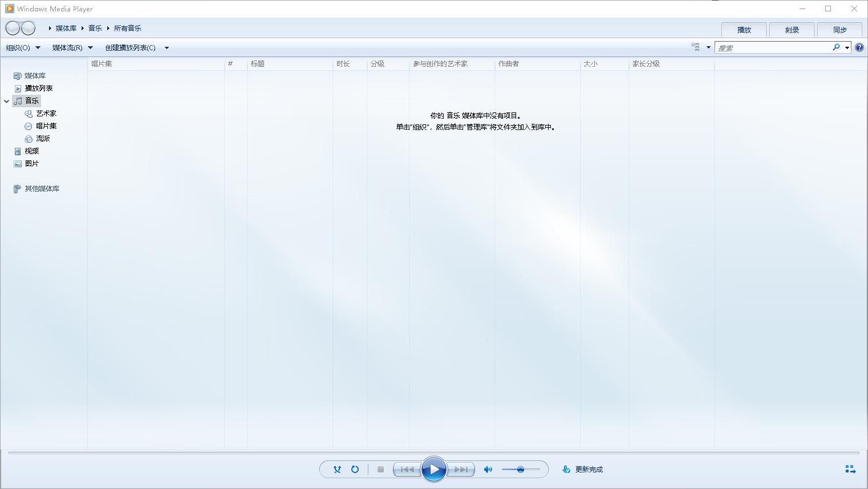The image size is (868, 489).
Task: Toggle shuffle mode on
Action: 337,470
